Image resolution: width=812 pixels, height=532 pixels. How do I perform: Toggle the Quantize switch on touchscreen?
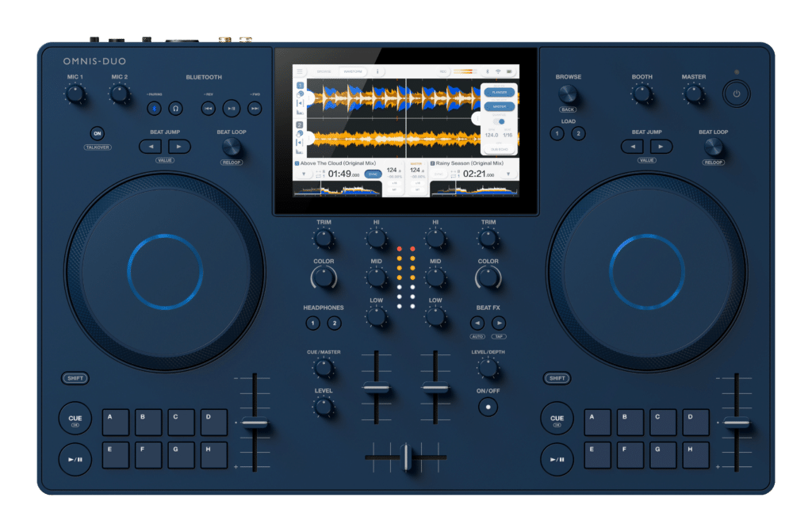[500, 121]
